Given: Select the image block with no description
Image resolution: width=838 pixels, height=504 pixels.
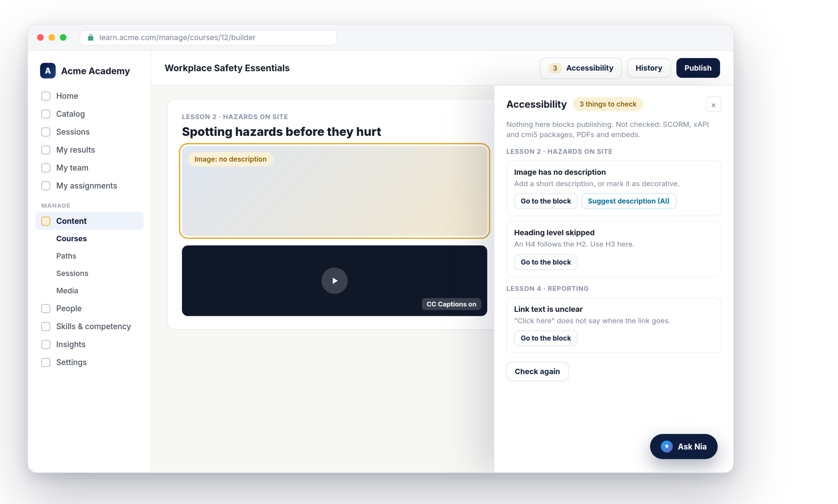Looking at the screenshot, I should [x=335, y=191].
